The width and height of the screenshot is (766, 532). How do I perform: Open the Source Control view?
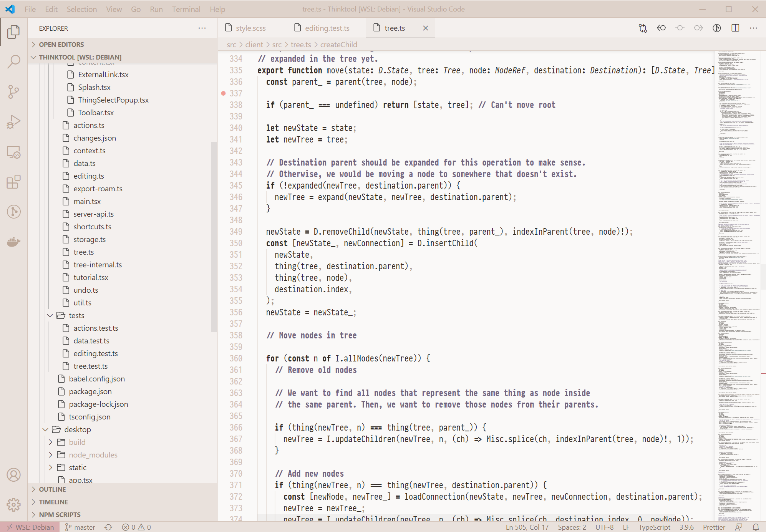(x=14, y=91)
